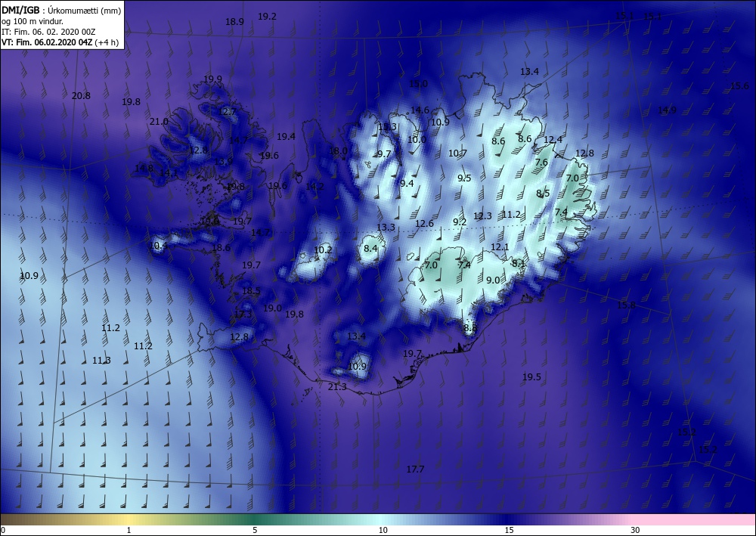Screen dimensions: 756x536
Task: Click the 8.1 value label
Action: coord(519,264)
